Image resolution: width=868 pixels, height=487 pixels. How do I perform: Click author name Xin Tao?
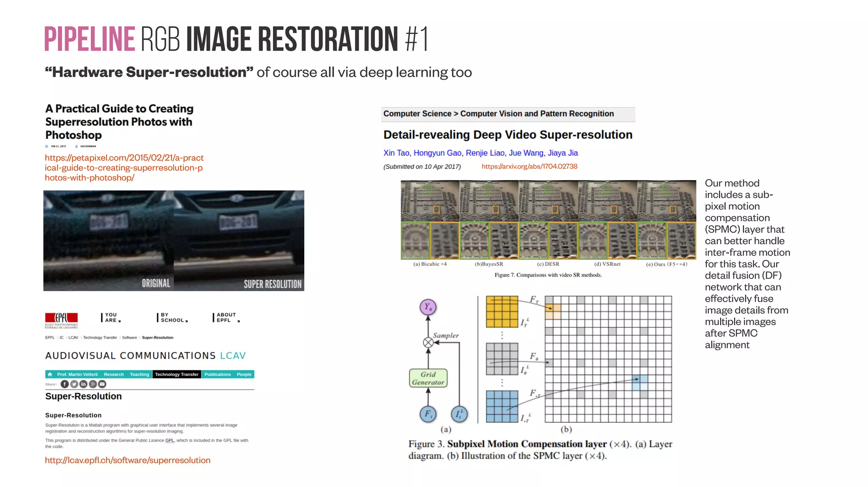click(396, 153)
